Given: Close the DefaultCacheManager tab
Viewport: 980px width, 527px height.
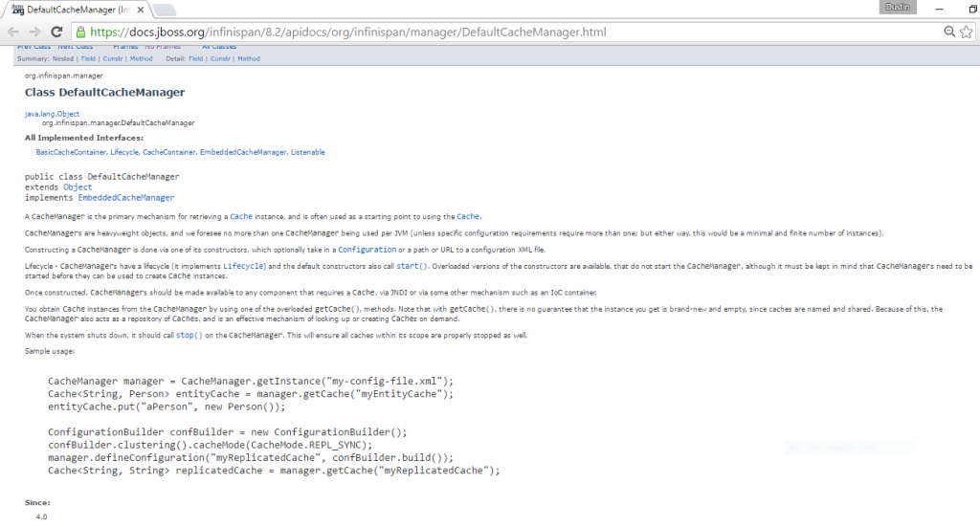Looking at the screenshot, I should pos(141,10).
